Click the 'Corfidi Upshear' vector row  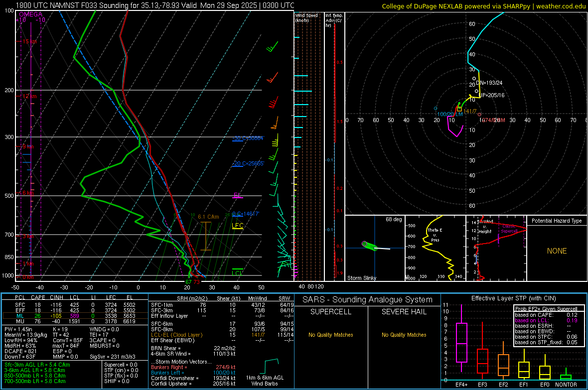pos(193,384)
